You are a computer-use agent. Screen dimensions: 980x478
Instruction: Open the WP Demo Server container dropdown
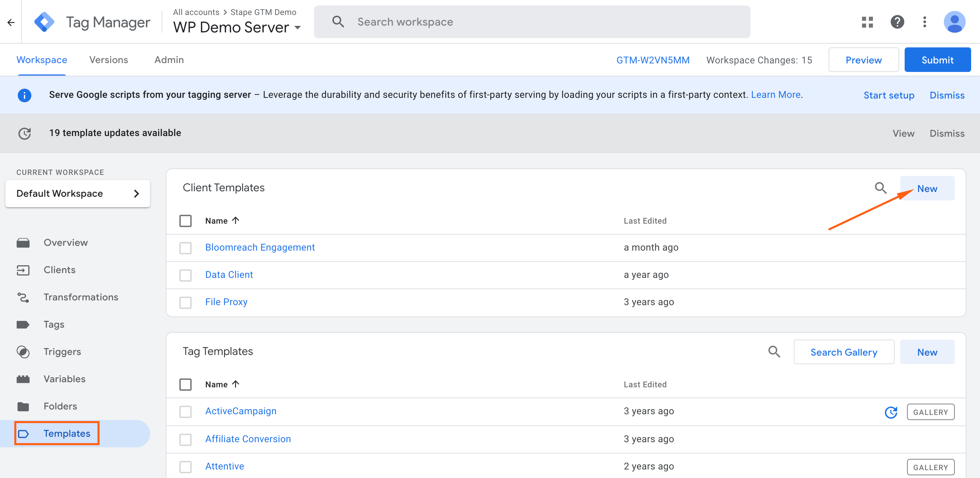pos(237,27)
